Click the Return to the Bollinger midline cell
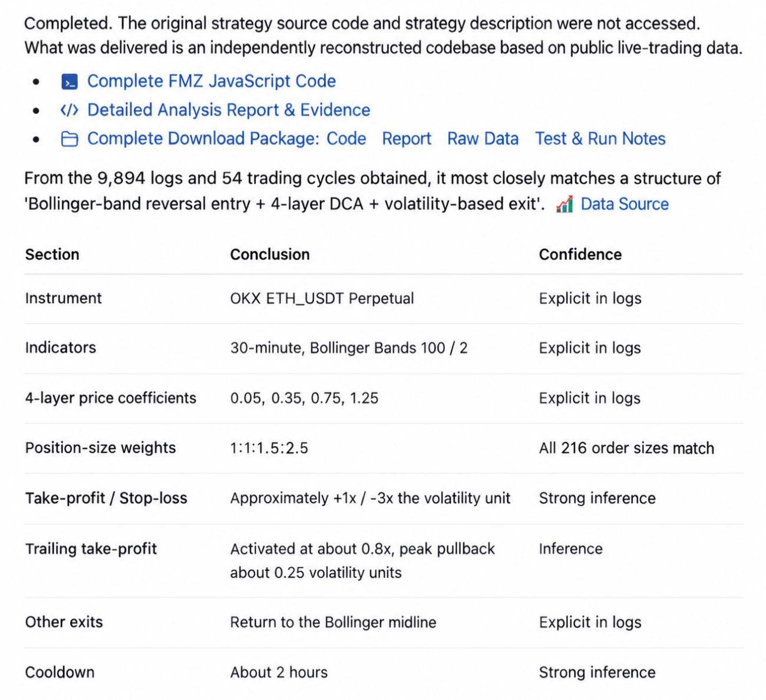This screenshot has width=766, height=700. pos(333,623)
